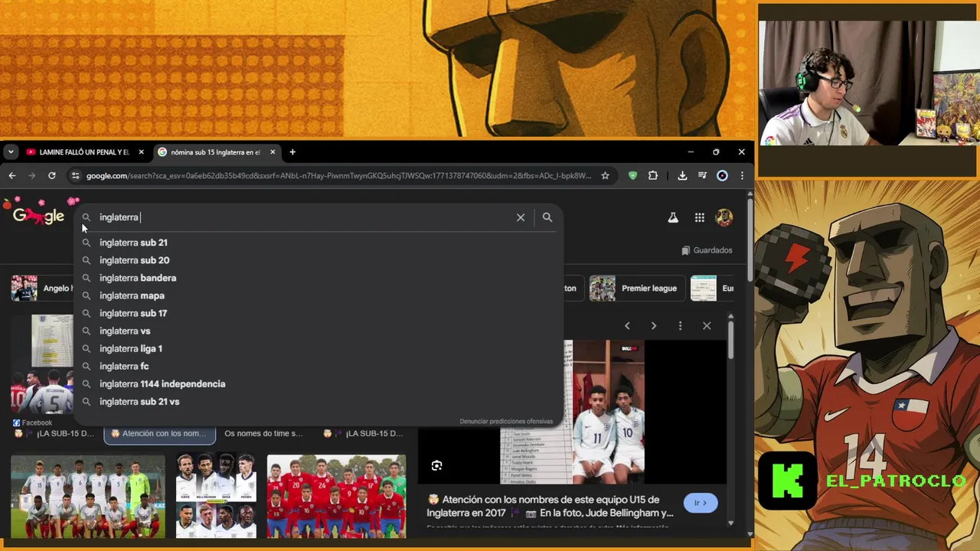The height and width of the screenshot is (551, 980).
Task: View site information icon in address bar
Action: pos(75,176)
